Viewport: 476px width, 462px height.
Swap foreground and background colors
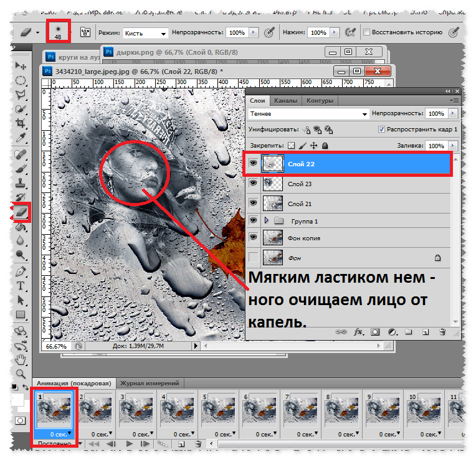point(26,387)
